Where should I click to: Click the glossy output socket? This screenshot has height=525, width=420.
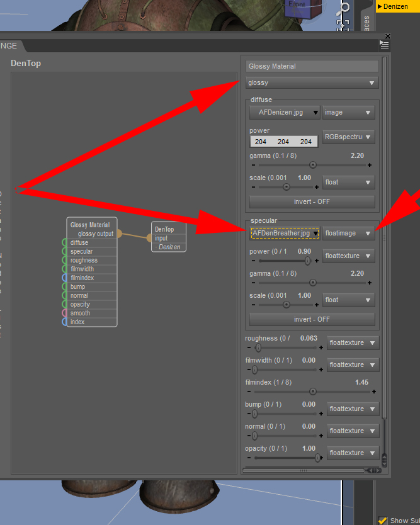pyautogui.click(x=119, y=234)
